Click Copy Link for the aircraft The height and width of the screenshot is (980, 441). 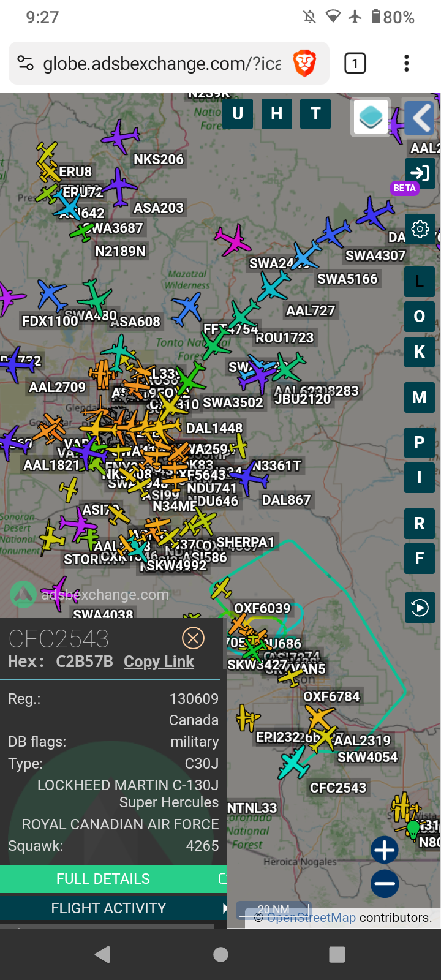coord(159,661)
